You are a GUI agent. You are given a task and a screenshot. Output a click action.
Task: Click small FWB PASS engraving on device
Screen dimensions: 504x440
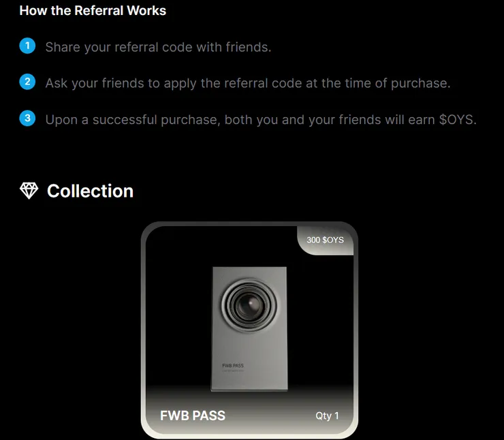point(233,366)
